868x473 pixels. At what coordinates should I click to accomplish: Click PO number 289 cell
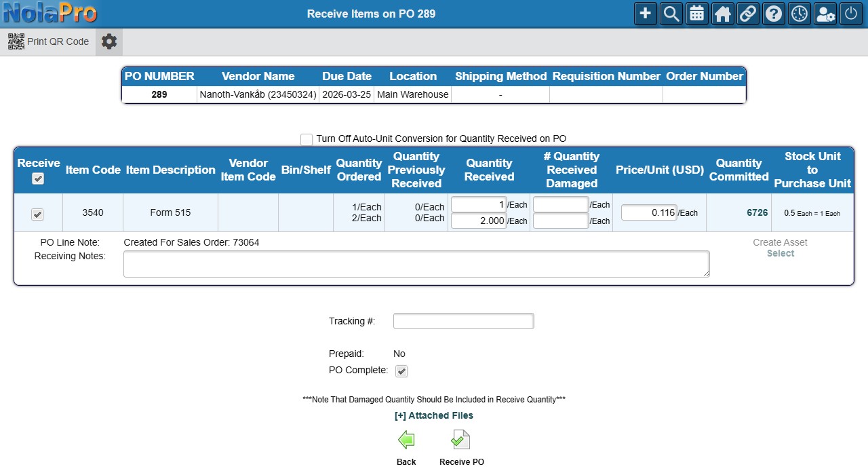tap(159, 95)
